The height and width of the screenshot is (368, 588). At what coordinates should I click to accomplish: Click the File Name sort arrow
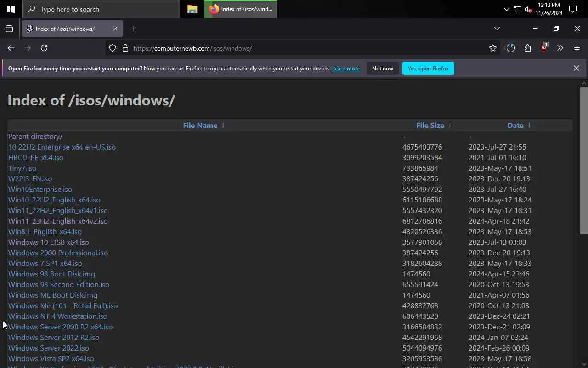pyautogui.click(x=223, y=125)
